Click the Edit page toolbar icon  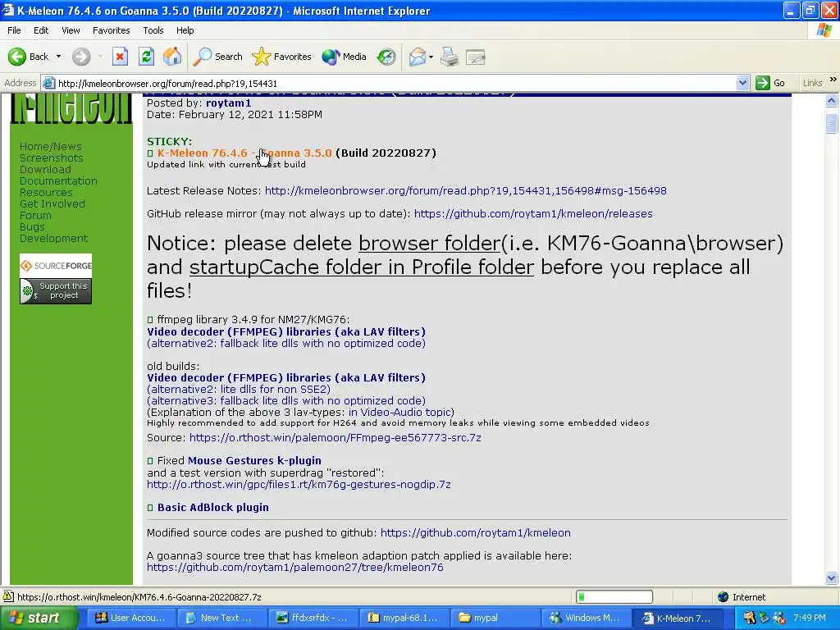point(475,57)
